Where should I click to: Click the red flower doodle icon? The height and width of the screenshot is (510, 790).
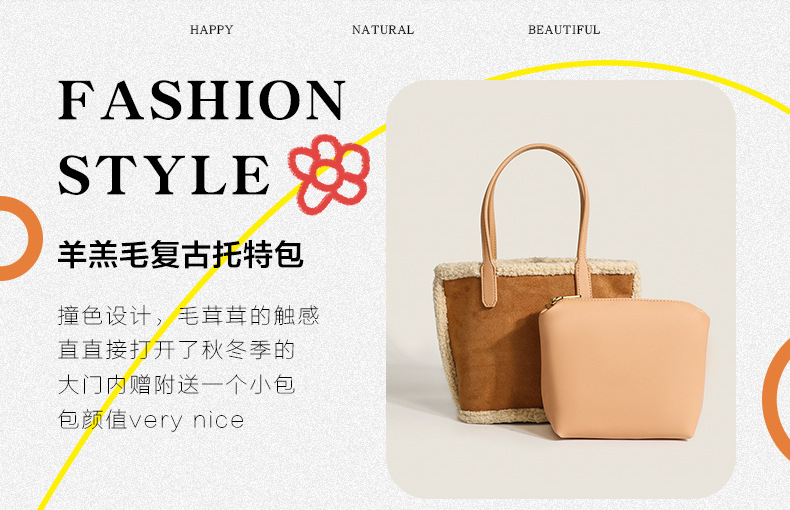(x=329, y=174)
